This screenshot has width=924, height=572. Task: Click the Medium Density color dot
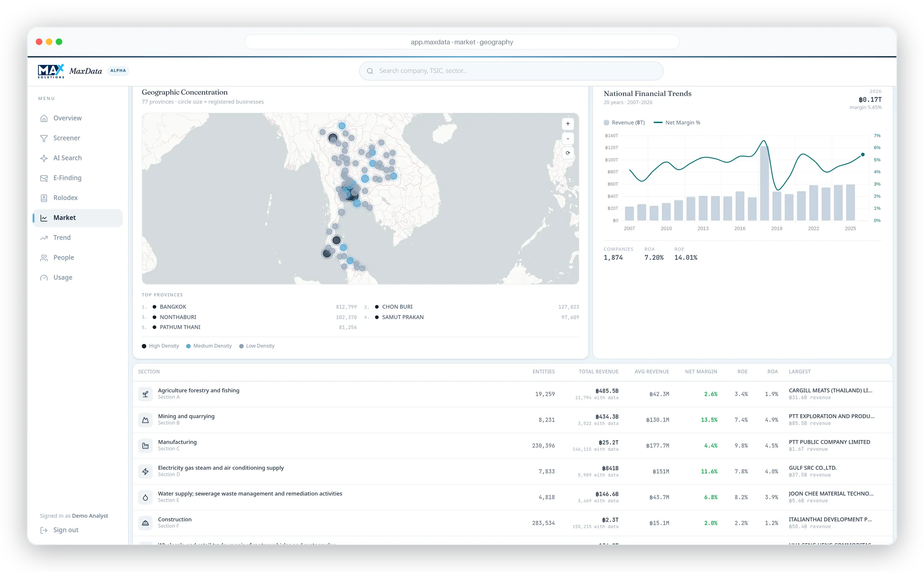[x=188, y=346]
